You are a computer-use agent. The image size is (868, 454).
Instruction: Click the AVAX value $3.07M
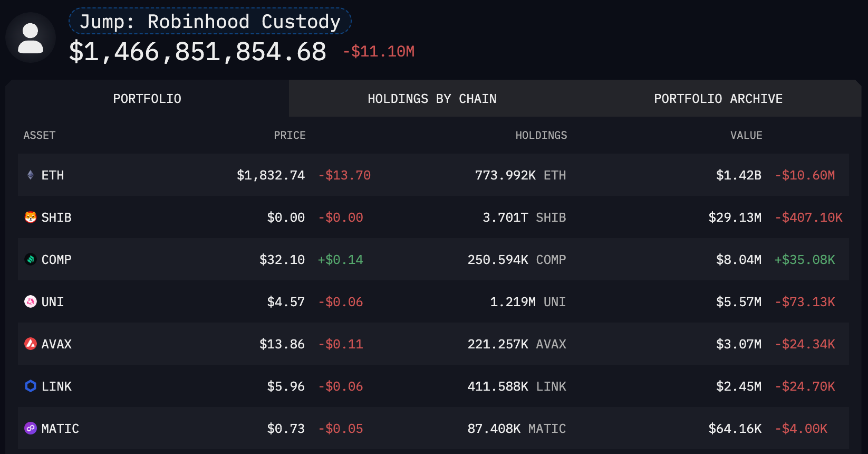coord(738,344)
